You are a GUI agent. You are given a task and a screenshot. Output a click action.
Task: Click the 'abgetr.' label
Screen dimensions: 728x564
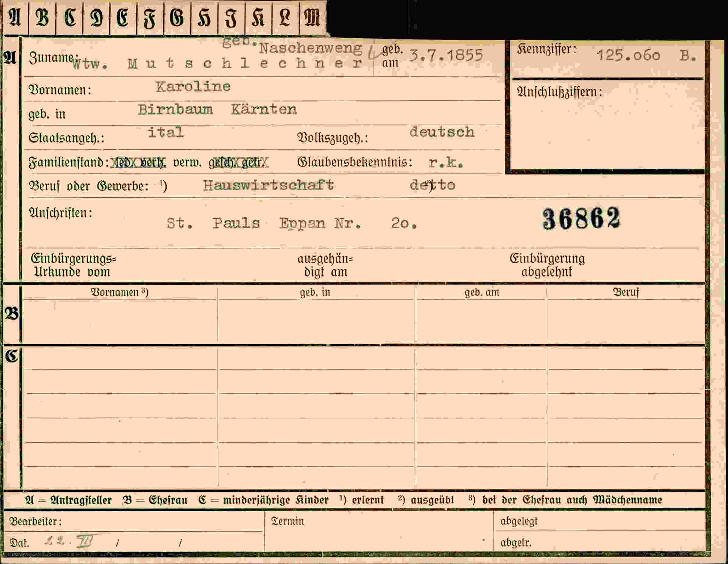[516, 543]
